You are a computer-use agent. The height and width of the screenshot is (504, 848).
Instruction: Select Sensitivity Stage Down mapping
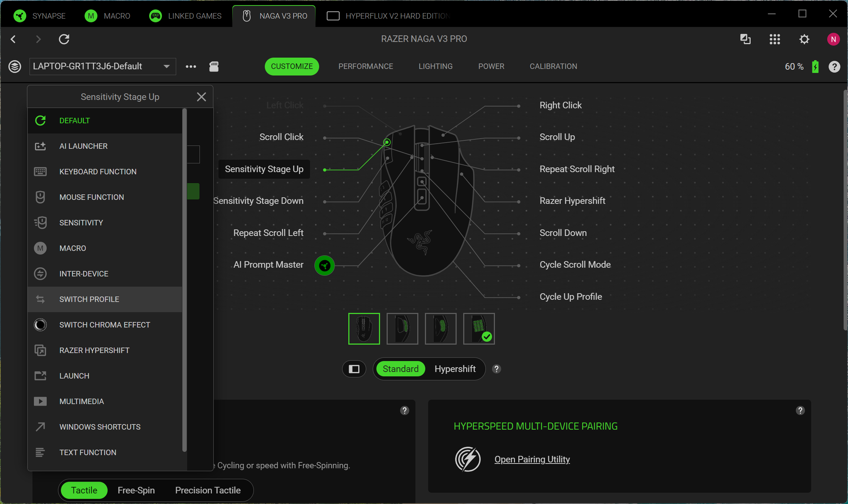point(258,201)
